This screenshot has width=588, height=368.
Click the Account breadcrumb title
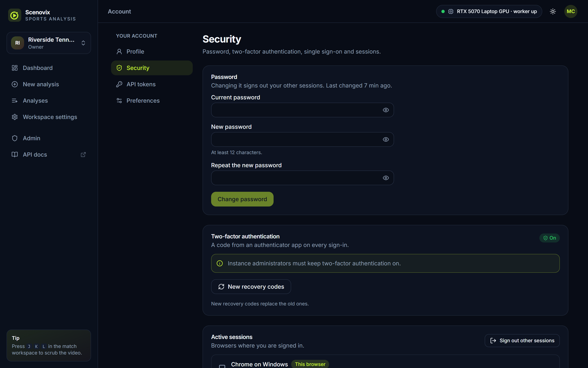(x=119, y=11)
